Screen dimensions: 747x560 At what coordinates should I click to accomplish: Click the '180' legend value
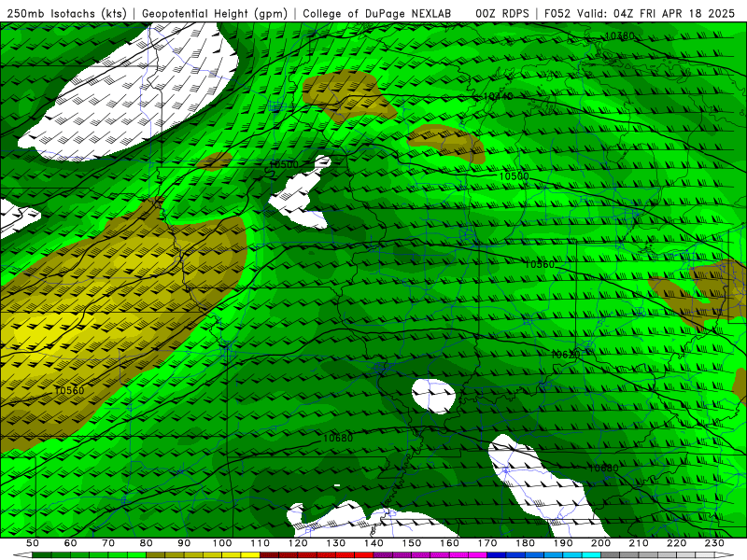(525, 543)
